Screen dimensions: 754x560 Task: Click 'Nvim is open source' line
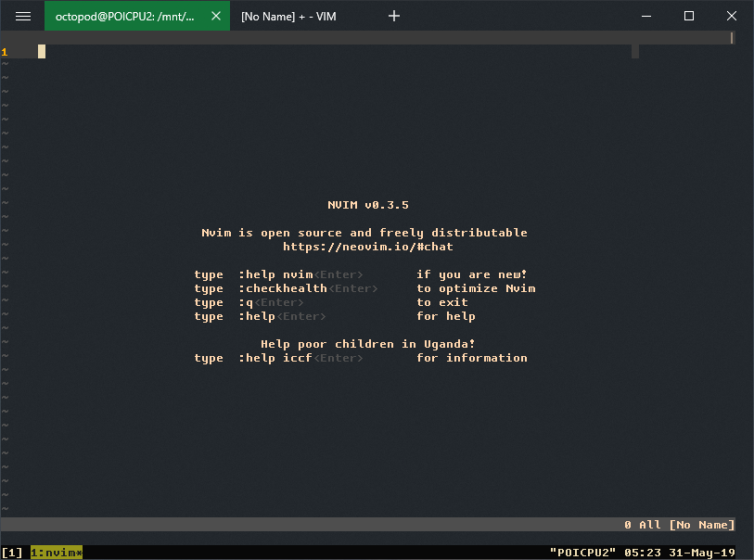tap(364, 233)
